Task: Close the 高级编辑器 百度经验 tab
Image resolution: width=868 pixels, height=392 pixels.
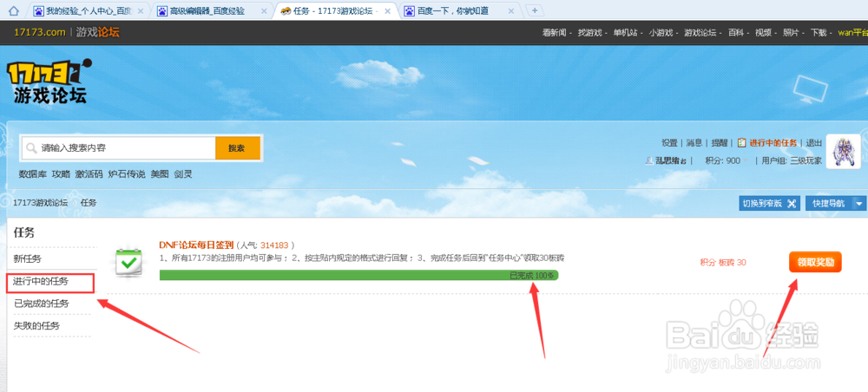Action: [x=264, y=11]
